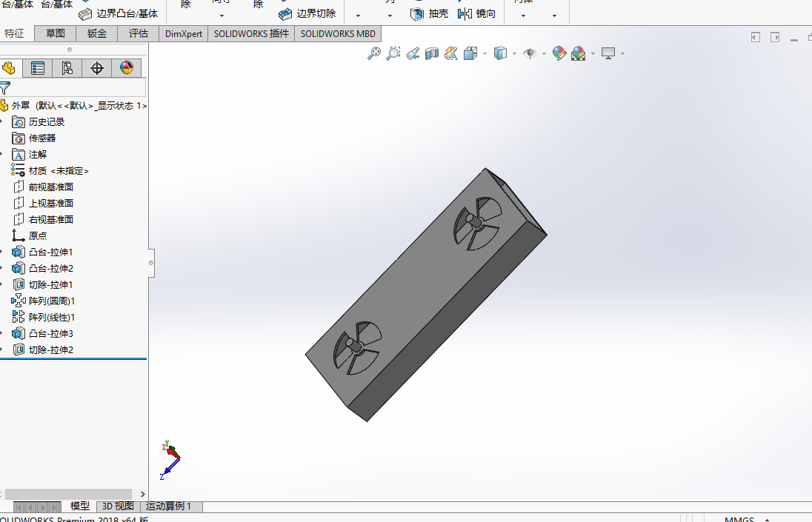Click the expand right panel arrow icon
812x522 pixels.
[775, 37]
